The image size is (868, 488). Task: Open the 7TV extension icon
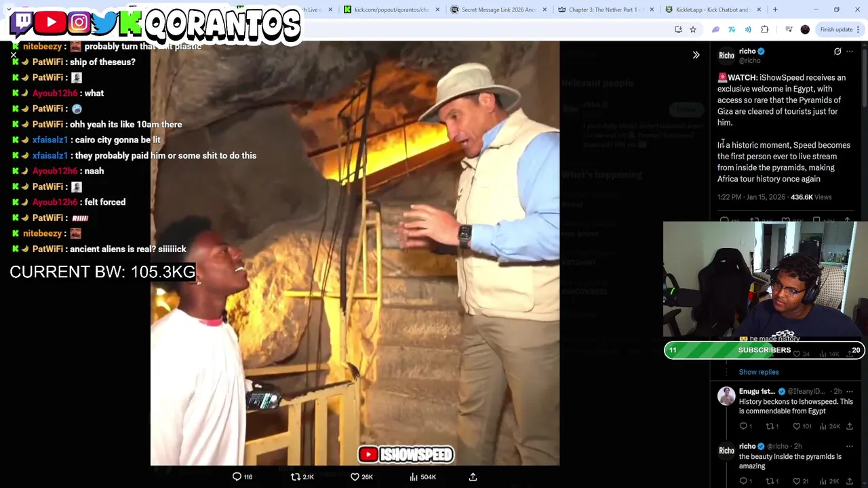[x=732, y=29]
